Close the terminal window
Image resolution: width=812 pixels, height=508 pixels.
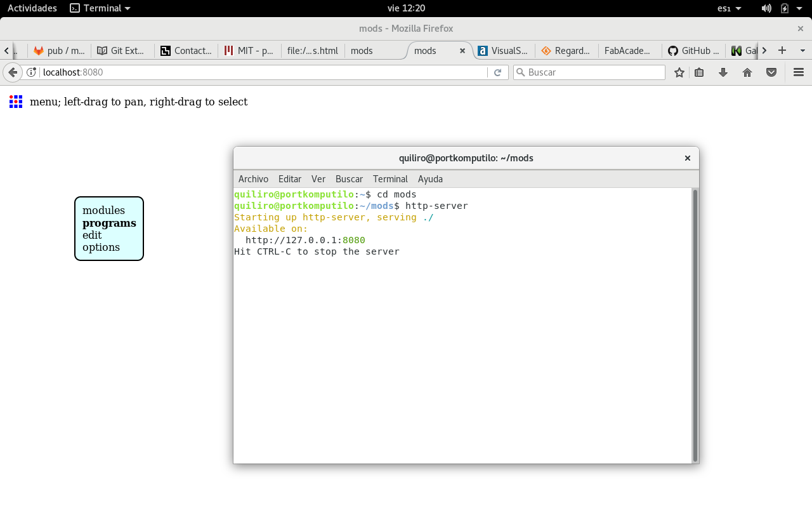pos(687,158)
